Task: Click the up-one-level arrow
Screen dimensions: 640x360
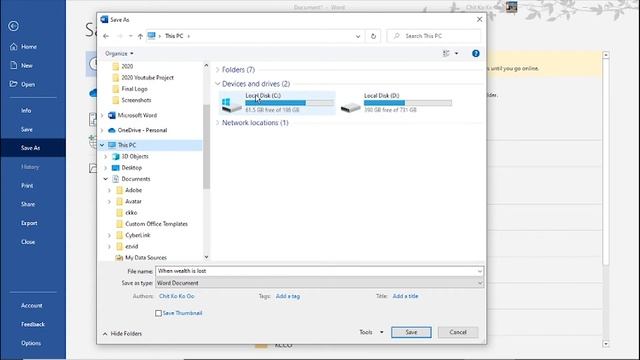Action: click(140, 36)
